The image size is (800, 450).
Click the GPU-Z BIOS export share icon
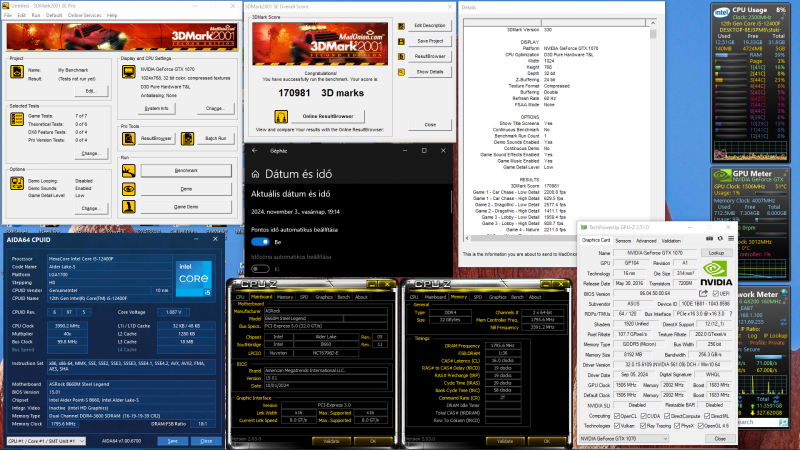[x=703, y=293]
